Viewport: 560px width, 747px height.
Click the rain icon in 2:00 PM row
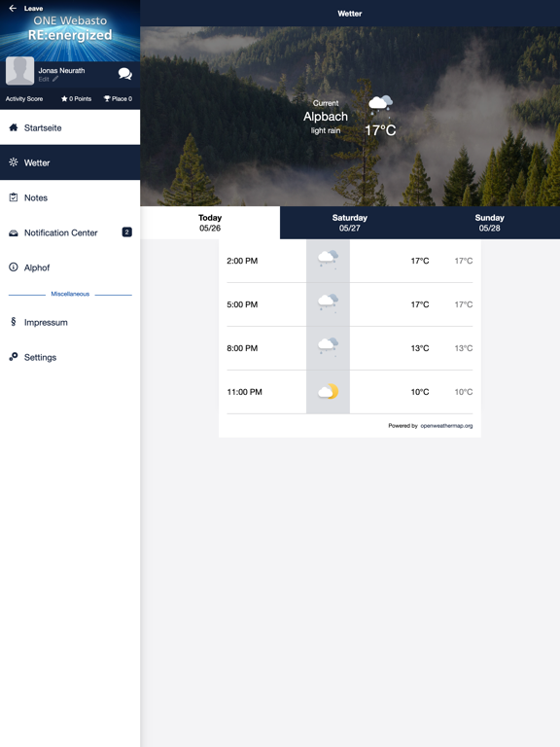[328, 259]
